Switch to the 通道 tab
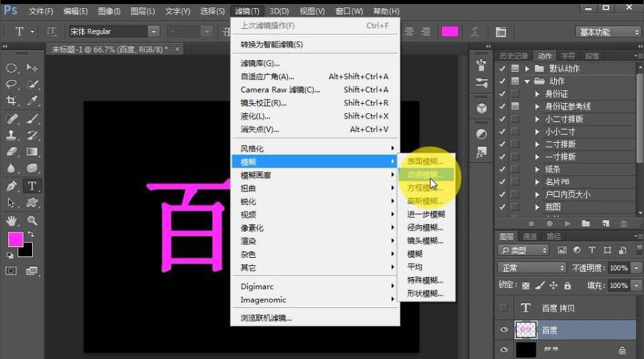 (x=530, y=236)
